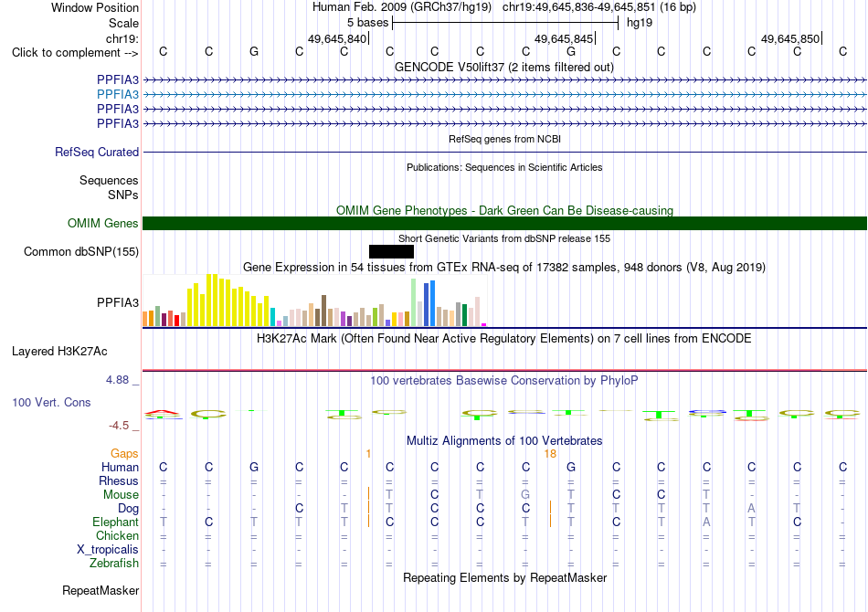The image size is (868, 612).
Task: Click position label 49,645,840
Action: coord(337,39)
